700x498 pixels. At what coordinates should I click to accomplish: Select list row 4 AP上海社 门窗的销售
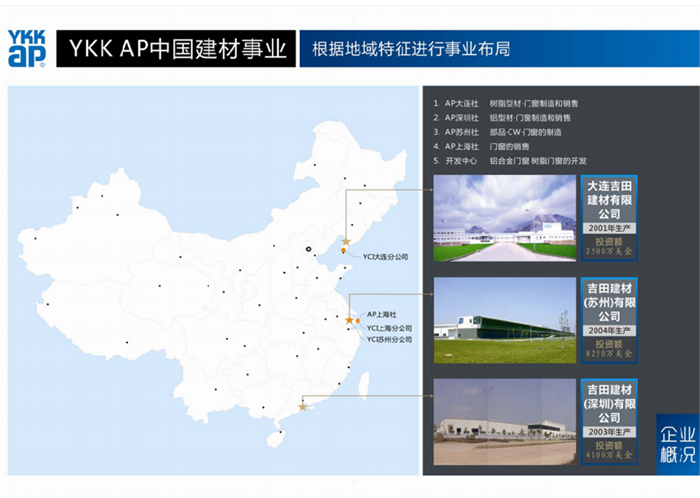481,146
